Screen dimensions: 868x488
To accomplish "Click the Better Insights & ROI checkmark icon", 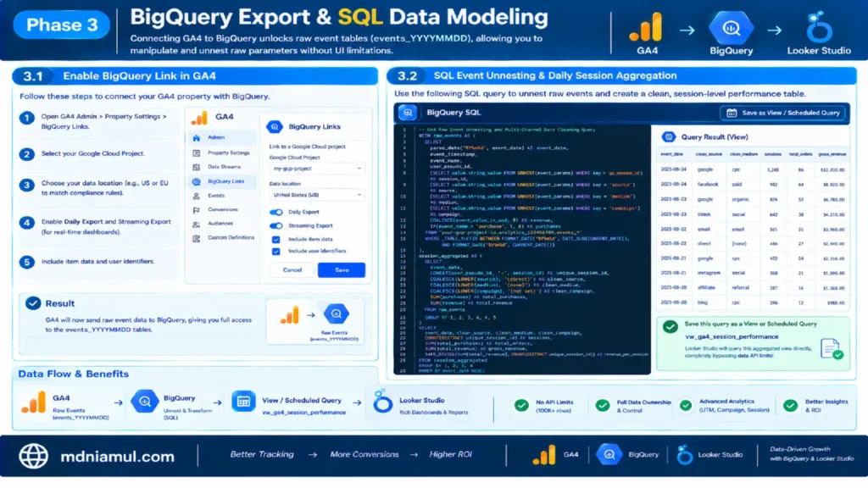I will pyautogui.click(x=791, y=406).
